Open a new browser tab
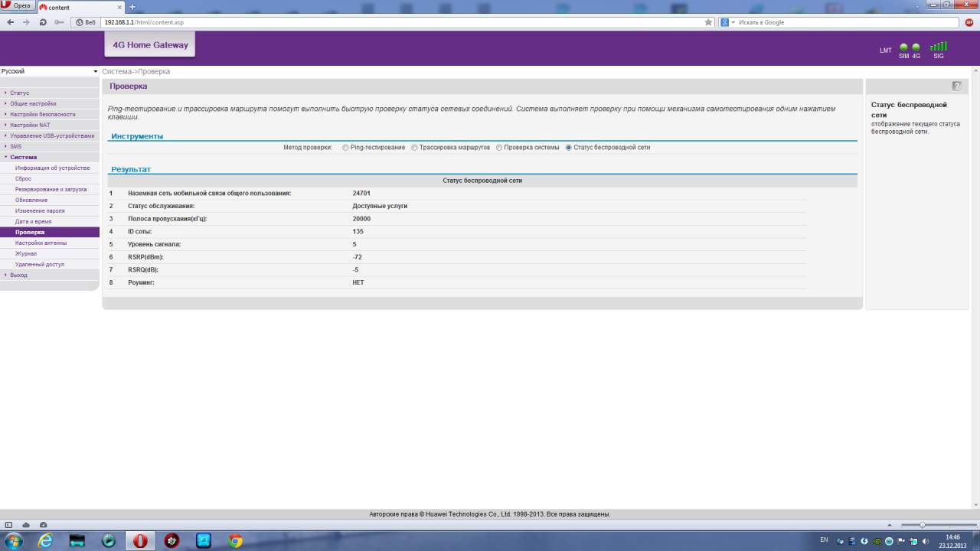The height and width of the screenshot is (551, 980). click(x=132, y=7)
